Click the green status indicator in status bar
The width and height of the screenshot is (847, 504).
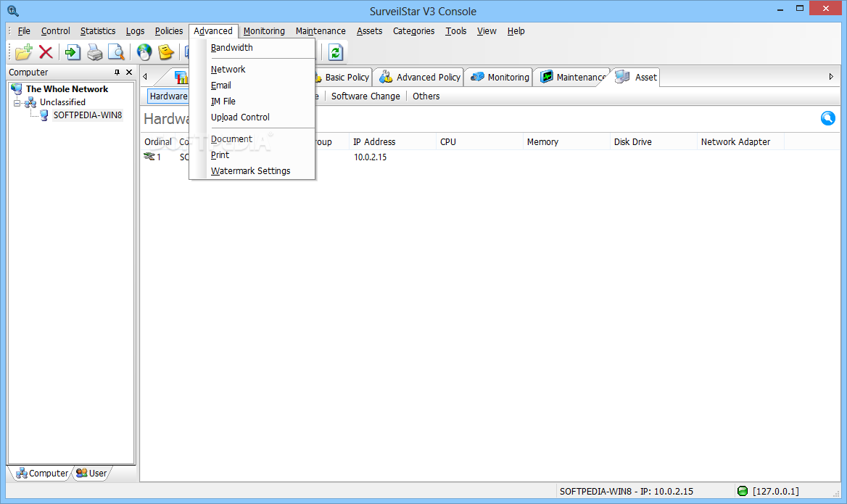(743, 491)
